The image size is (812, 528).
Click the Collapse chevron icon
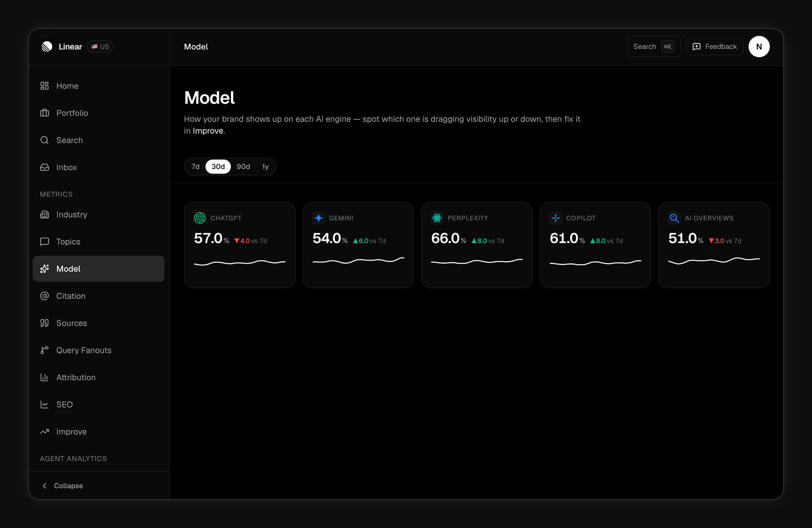tap(45, 486)
